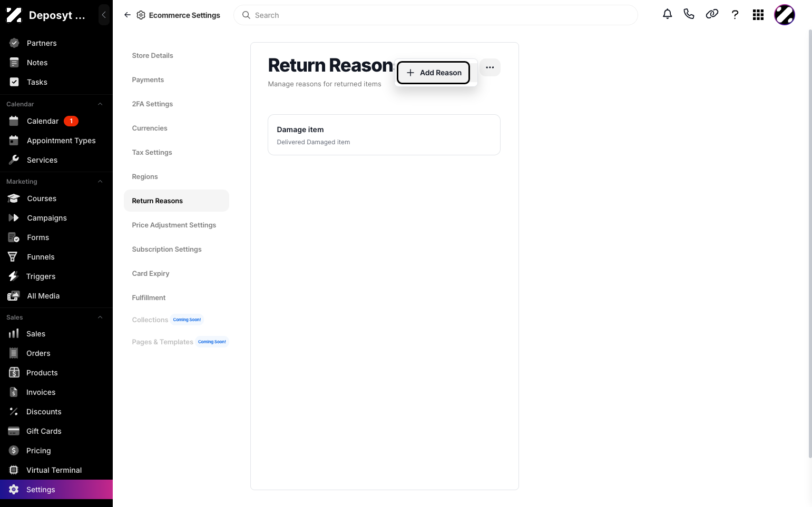Open the help question mark
812x507 pixels.
(735, 15)
